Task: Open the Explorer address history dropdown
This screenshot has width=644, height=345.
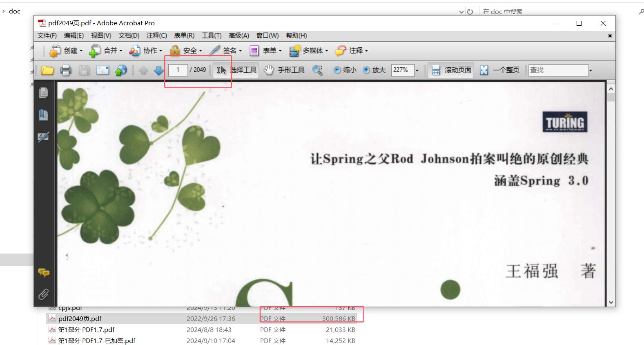Action: (461, 12)
